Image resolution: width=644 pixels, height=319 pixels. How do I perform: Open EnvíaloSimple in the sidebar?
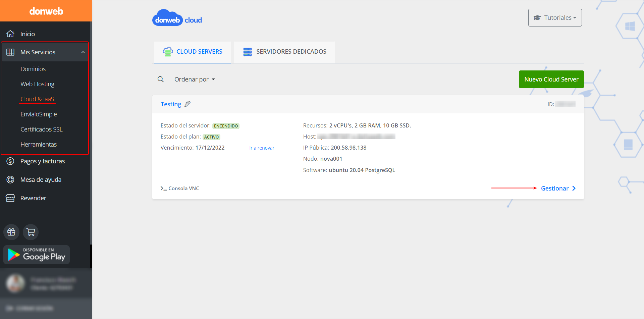pyautogui.click(x=39, y=114)
